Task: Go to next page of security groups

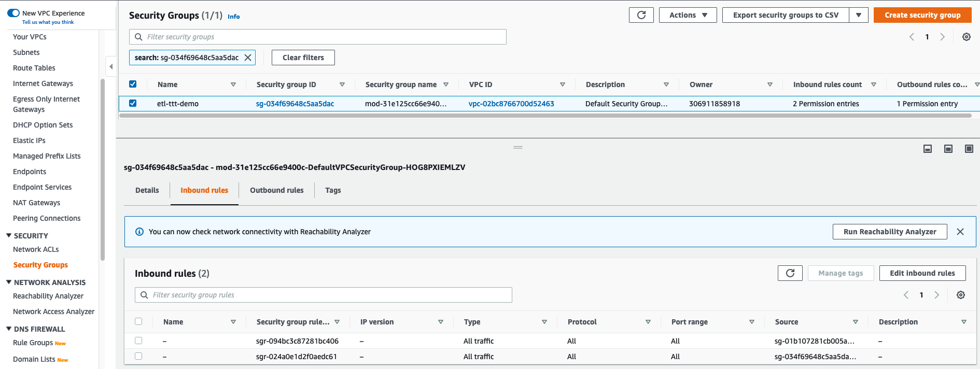Action: (x=943, y=37)
